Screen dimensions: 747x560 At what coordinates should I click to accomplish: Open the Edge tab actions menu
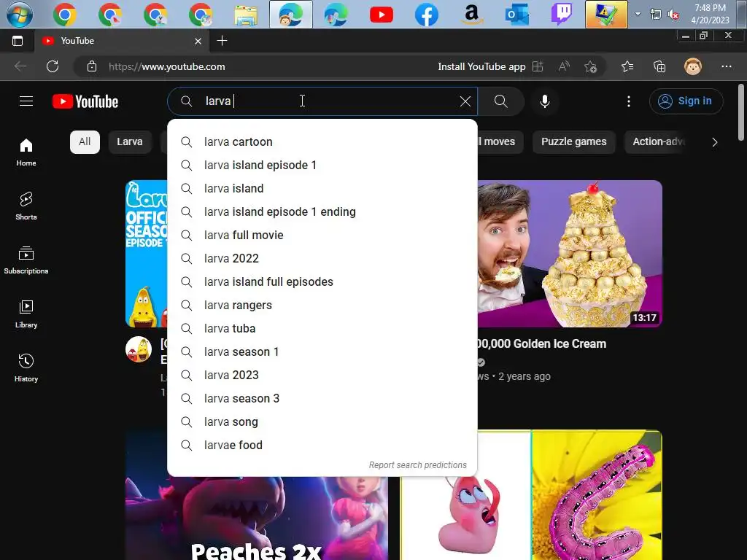[18, 41]
